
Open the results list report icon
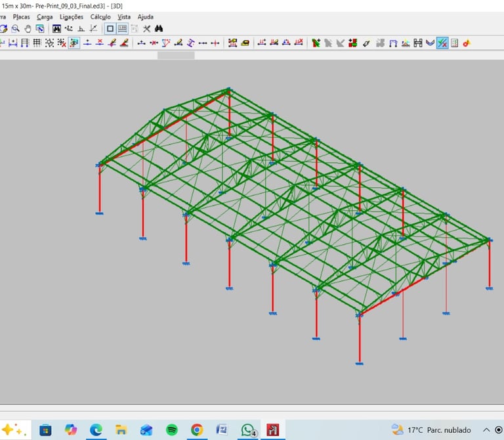[x=454, y=43]
